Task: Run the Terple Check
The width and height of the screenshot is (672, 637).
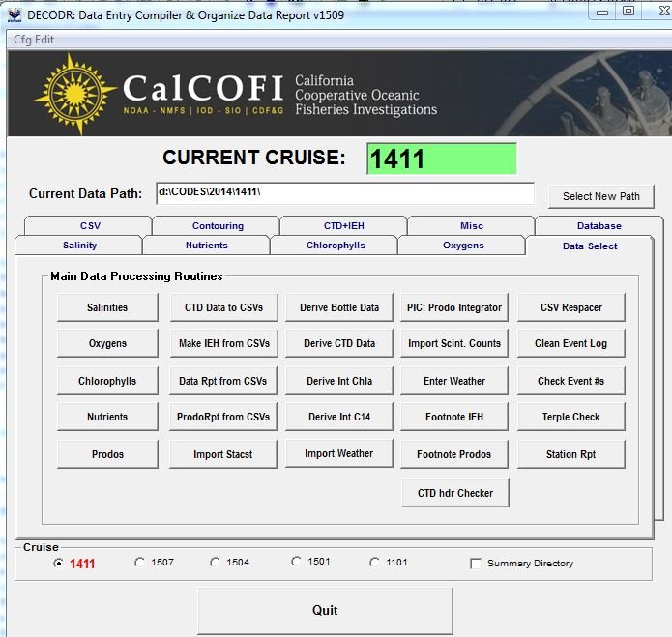Action: click(571, 417)
